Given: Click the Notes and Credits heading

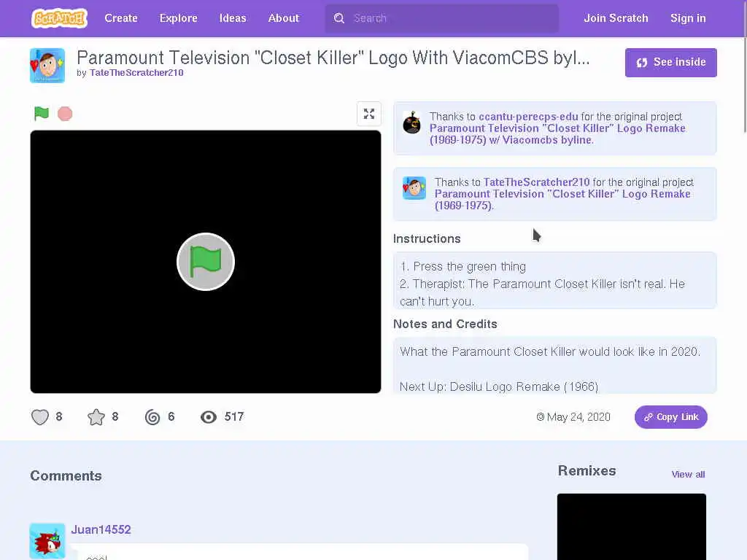Looking at the screenshot, I should point(445,324).
